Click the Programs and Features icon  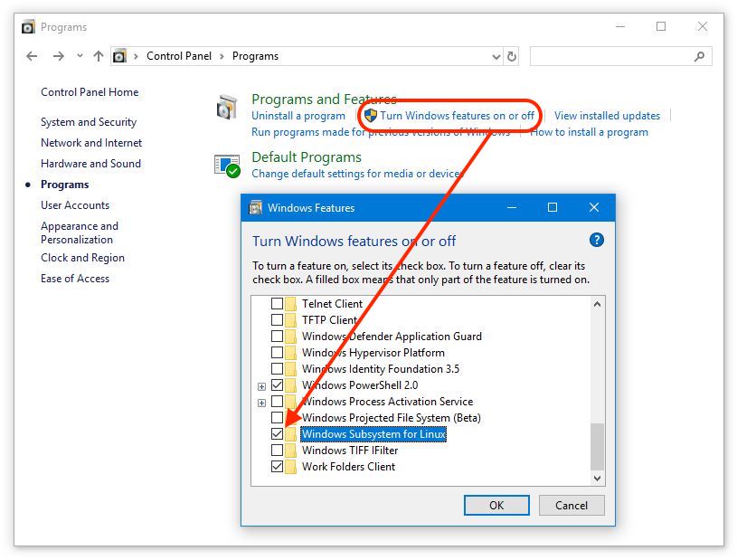[227, 107]
